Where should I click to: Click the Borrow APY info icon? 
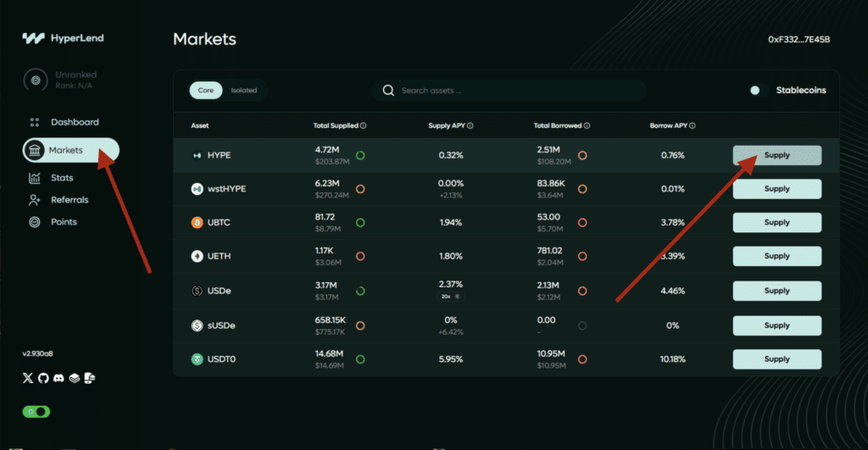pyautogui.click(x=692, y=125)
